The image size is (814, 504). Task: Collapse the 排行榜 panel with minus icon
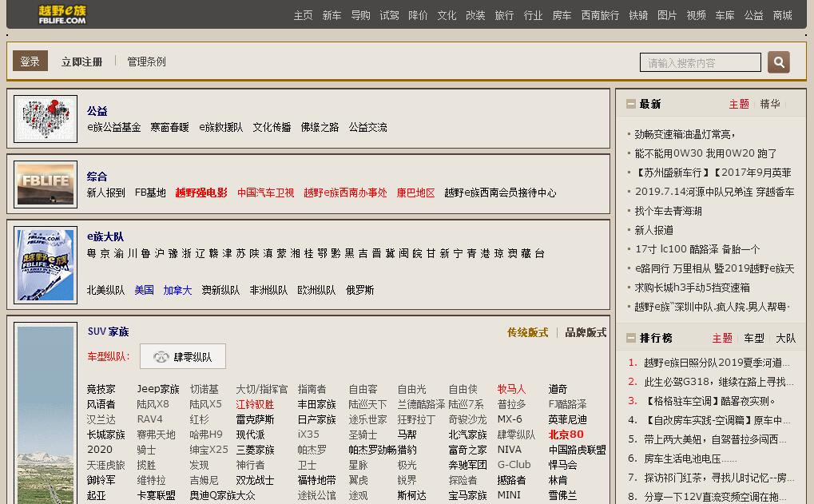pos(631,338)
